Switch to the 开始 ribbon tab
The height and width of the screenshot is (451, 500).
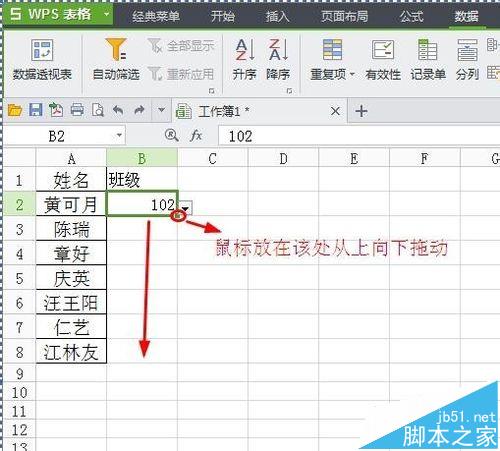(222, 16)
